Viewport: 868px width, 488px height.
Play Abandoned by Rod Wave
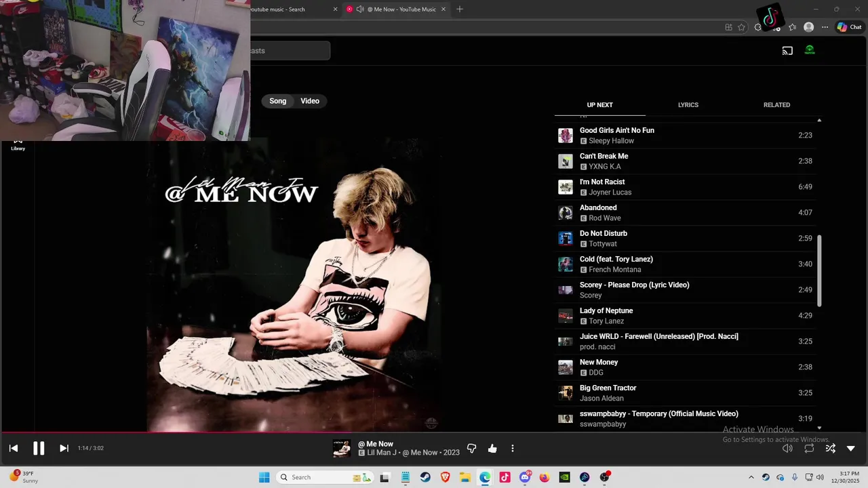tap(685, 213)
